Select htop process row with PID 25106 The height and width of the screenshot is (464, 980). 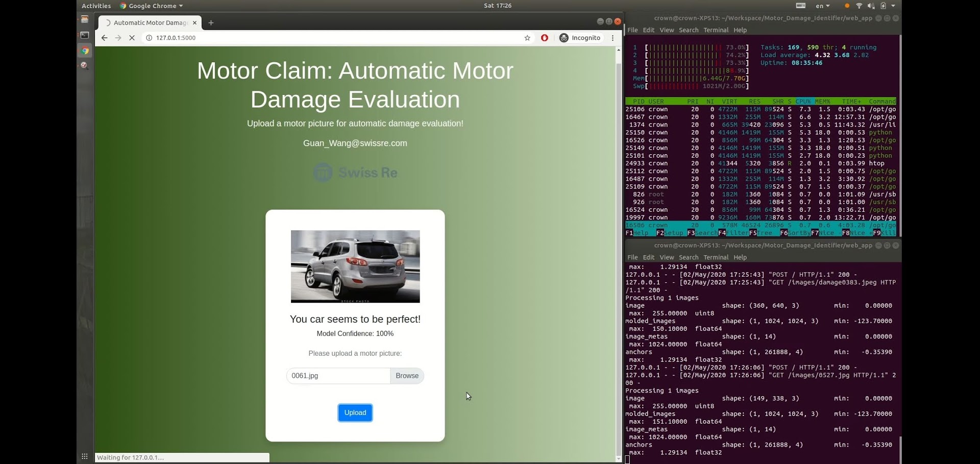tap(761, 109)
